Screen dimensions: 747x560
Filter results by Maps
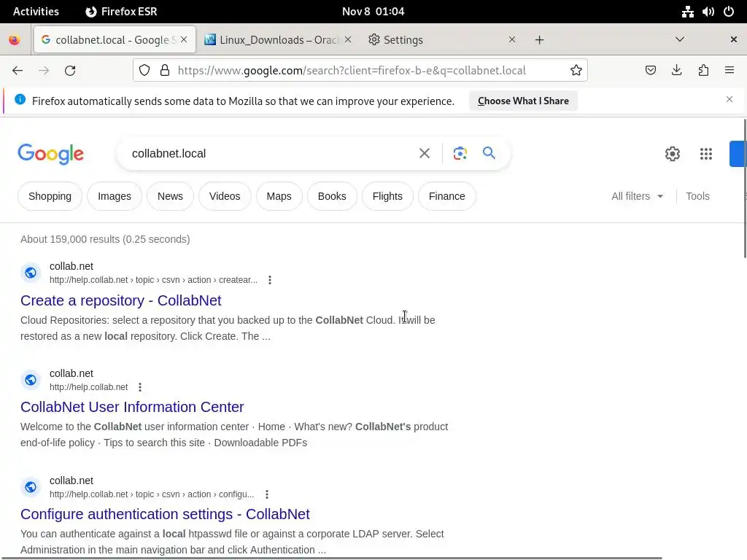[x=279, y=196]
